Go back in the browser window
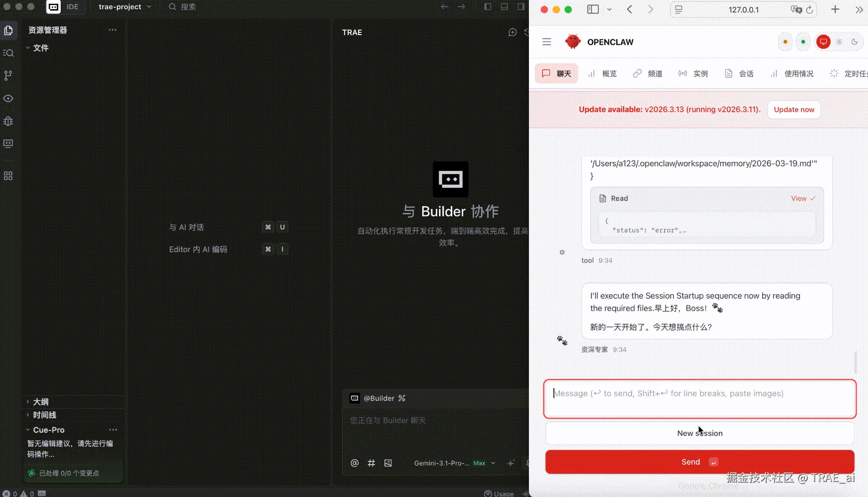 [630, 10]
